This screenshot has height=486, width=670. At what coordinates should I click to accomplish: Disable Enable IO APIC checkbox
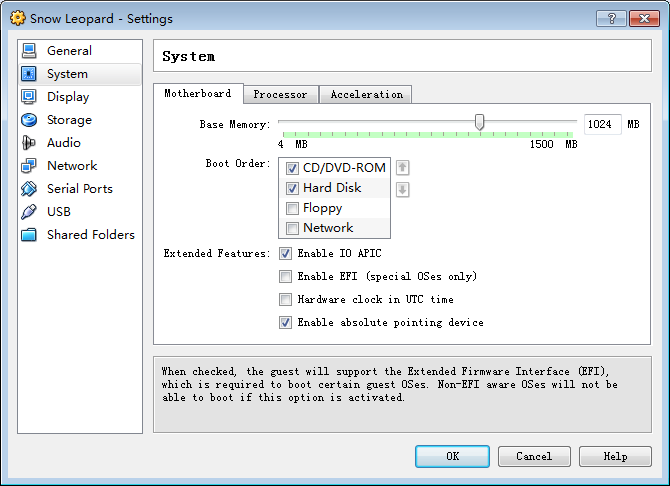pos(285,253)
